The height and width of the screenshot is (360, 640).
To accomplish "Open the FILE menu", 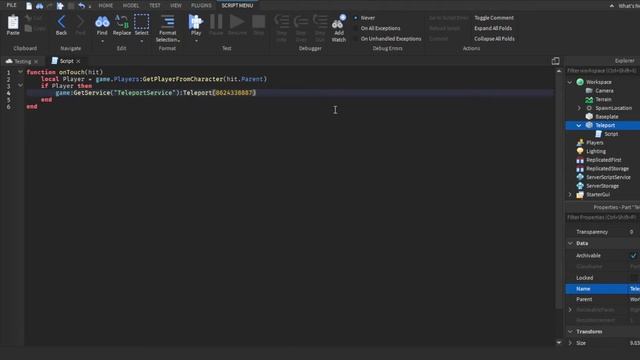I will [11, 5].
